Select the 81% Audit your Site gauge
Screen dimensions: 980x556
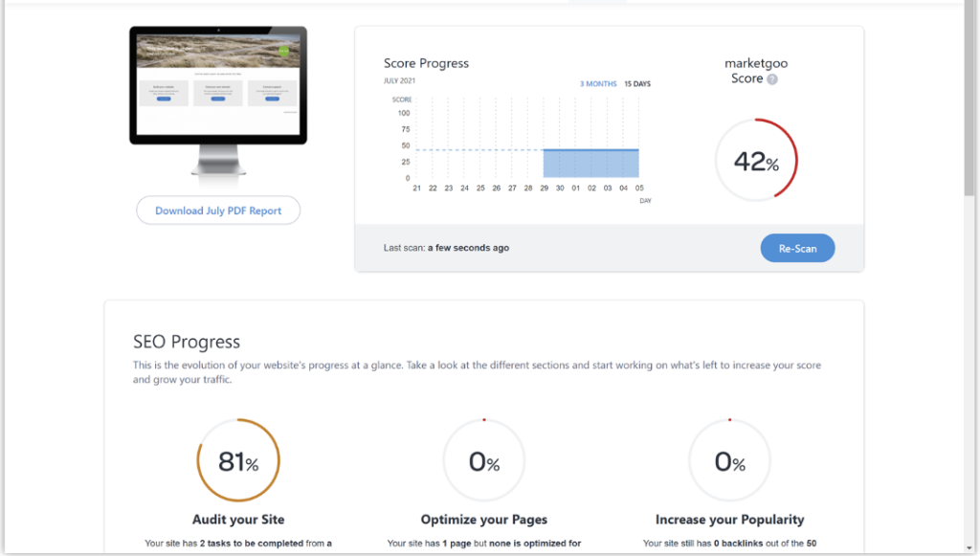point(237,460)
